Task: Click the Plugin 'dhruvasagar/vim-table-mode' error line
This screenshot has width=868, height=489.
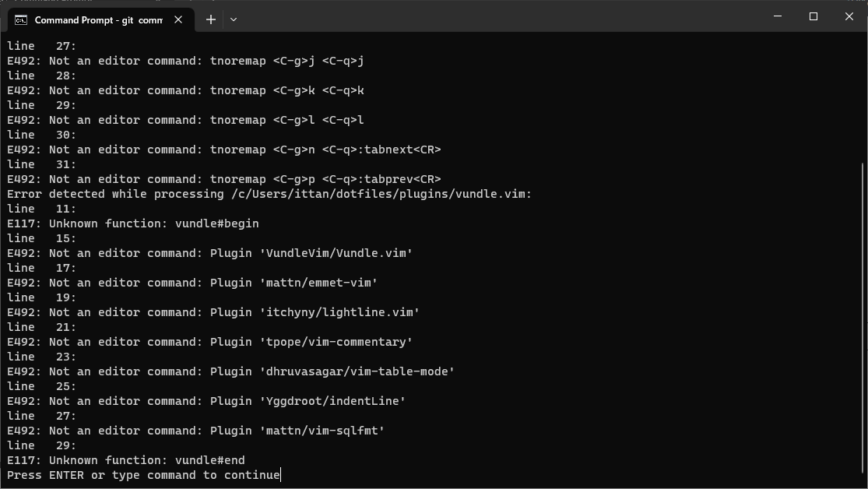Action: 231,371
